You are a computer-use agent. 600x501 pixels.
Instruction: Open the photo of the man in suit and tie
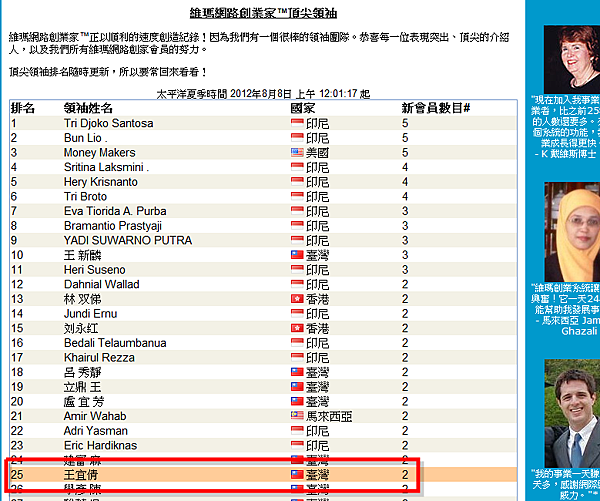572,413
